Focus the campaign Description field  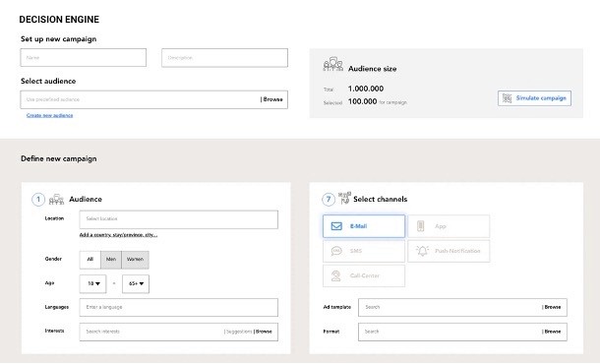224,58
